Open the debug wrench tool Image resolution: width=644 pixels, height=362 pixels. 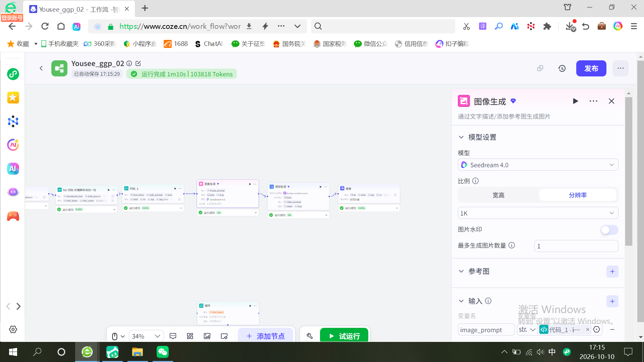pyautogui.click(x=310, y=336)
